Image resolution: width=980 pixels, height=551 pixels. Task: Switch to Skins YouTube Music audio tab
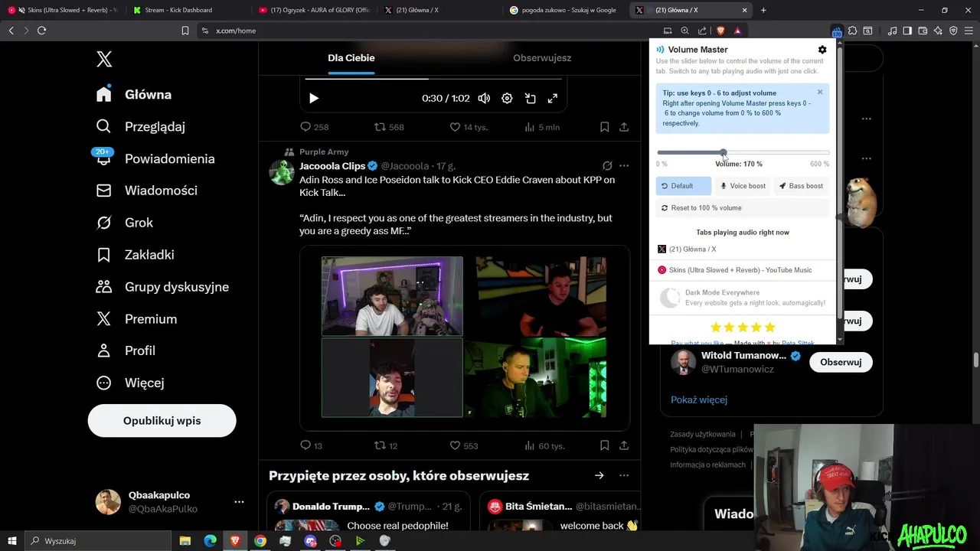click(743, 270)
